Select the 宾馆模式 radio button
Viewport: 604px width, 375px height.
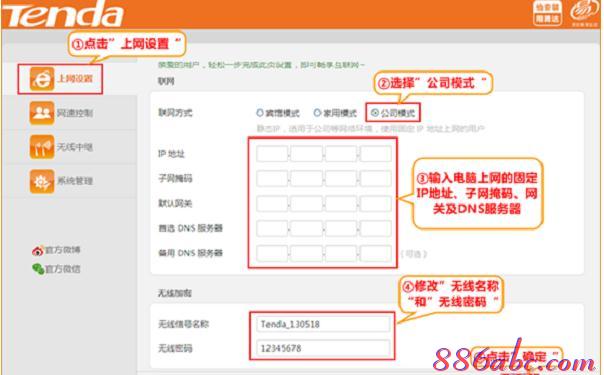[x=260, y=113]
